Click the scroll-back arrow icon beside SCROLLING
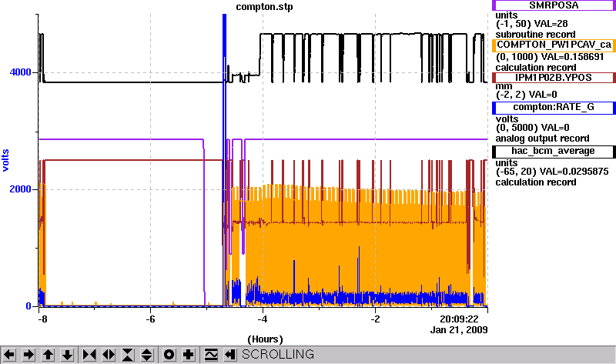Image resolution: width=616 pixels, height=364 pixels. tap(229, 355)
